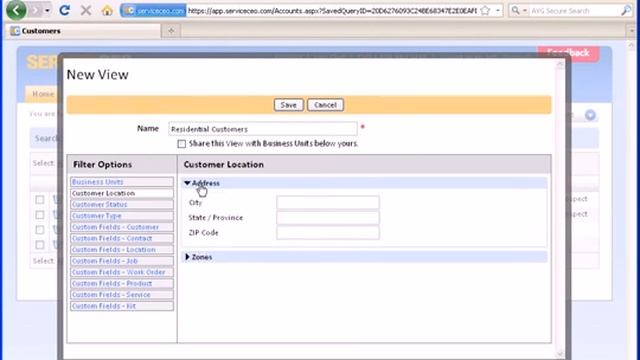This screenshot has height=360, width=640.
Task: Click the Name field containing Residential Customers
Action: [263, 129]
